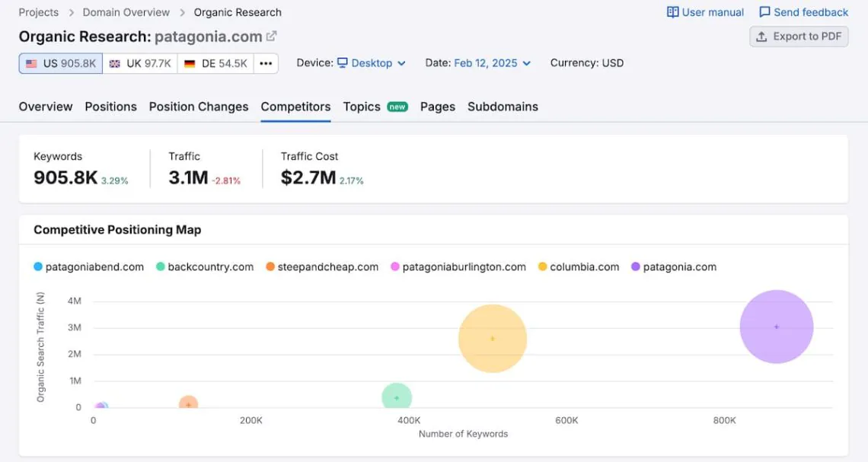The width and height of the screenshot is (868, 462).
Task: Go to the Pages tab
Action: 437,107
